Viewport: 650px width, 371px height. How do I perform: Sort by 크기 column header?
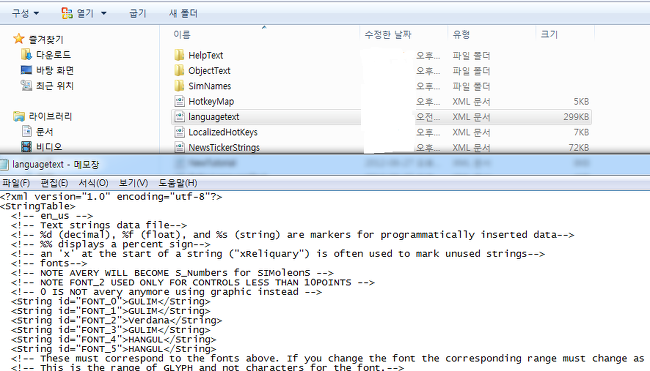[549, 34]
